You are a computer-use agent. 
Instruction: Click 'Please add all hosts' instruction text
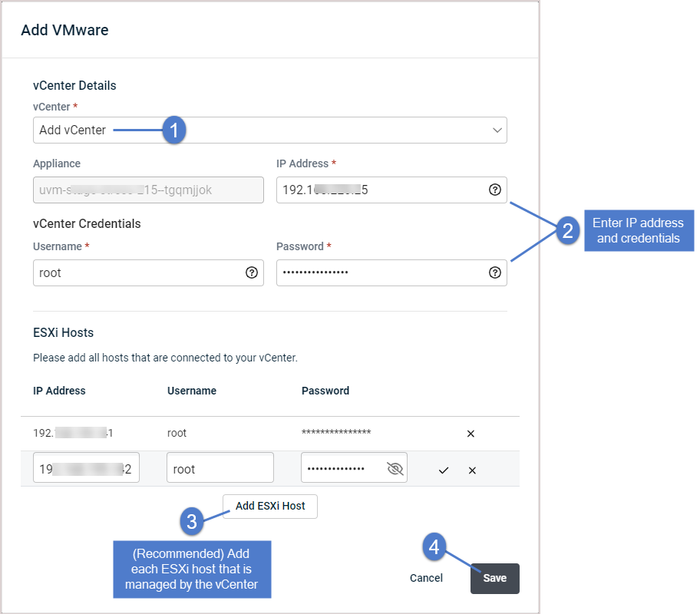(165, 358)
